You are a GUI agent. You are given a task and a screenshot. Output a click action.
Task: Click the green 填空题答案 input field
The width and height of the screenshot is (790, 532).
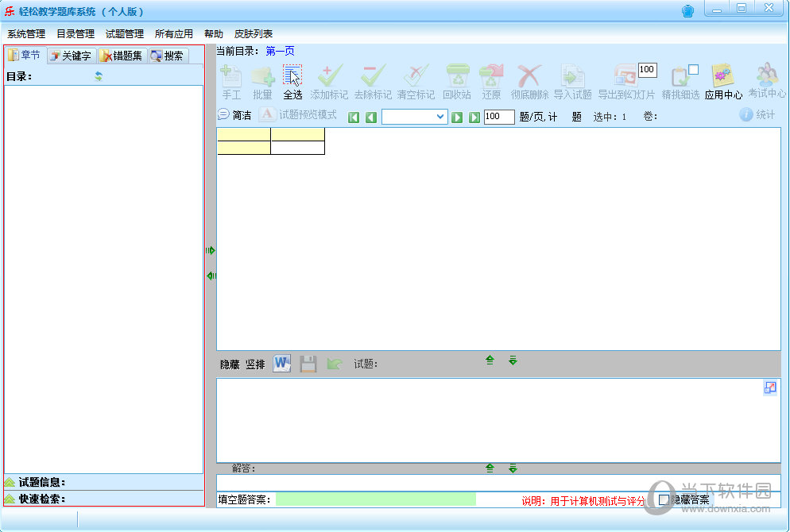click(x=375, y=499)
